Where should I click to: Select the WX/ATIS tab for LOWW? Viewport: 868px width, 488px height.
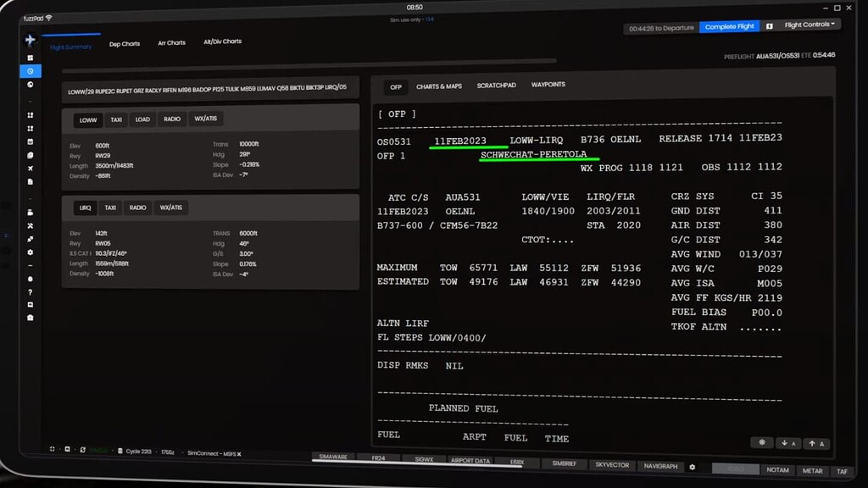pyautogui.click(x=205, y=119)
